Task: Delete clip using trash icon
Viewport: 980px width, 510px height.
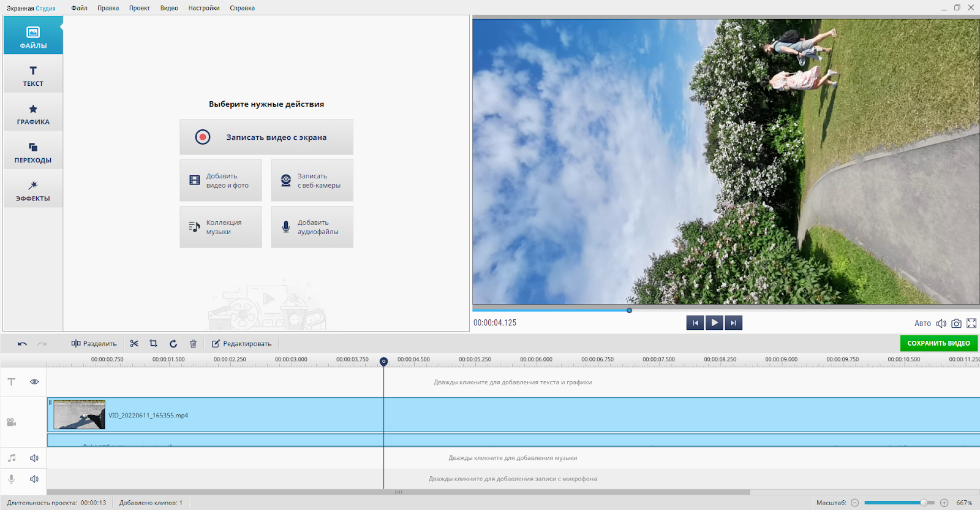Action: [193, 343]
